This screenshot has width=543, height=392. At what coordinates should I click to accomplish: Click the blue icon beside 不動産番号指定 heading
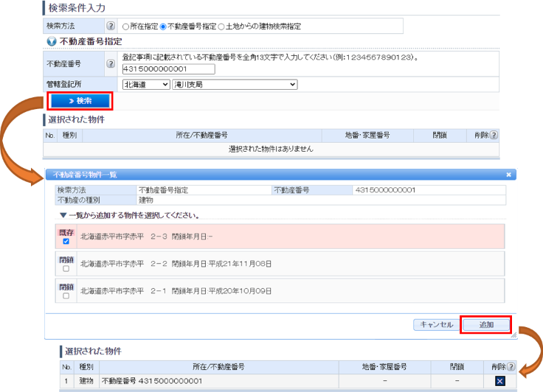click(x=51, y=41)
